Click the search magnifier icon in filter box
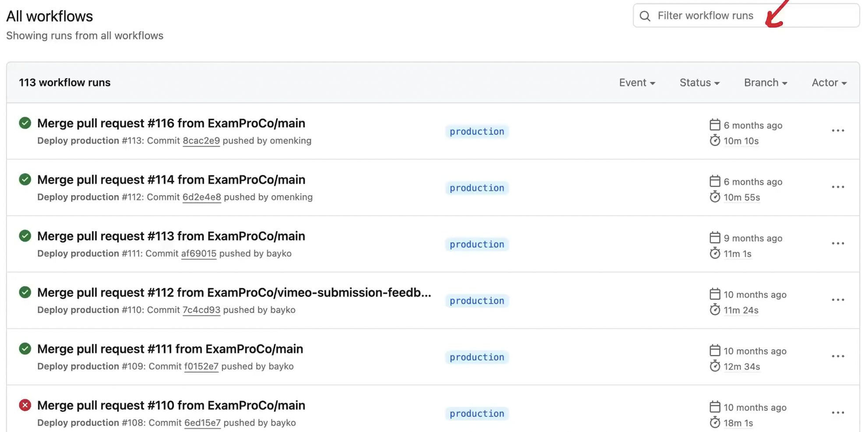Viewport: 868px width, 432px height. pyautogui.click(x=645, y=16)
